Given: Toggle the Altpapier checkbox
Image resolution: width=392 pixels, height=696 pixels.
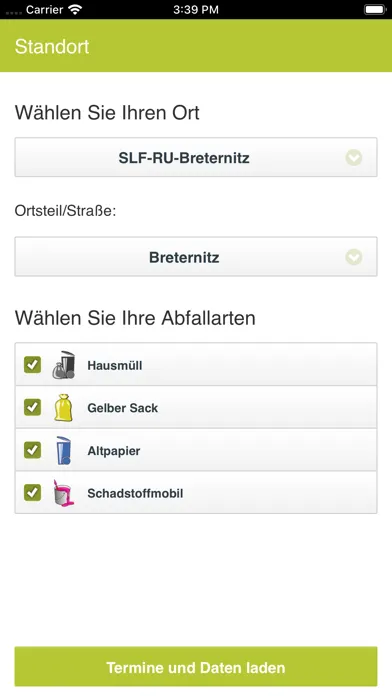Looking at the screenshot, I should point(32,450).
